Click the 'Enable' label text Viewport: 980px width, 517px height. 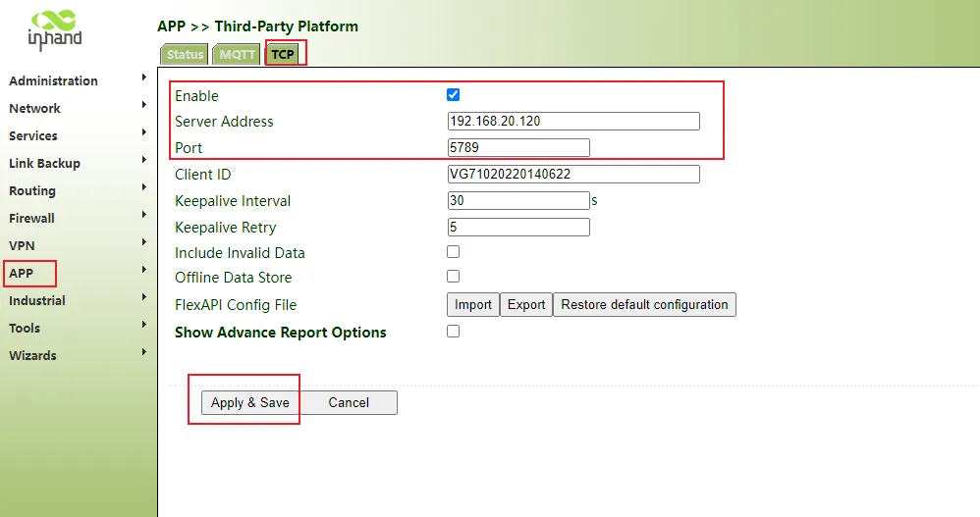click(196, 96)
